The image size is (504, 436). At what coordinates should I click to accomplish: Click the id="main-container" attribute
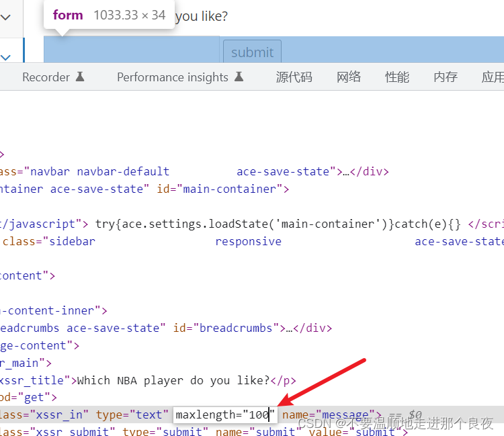coord(220,189)
